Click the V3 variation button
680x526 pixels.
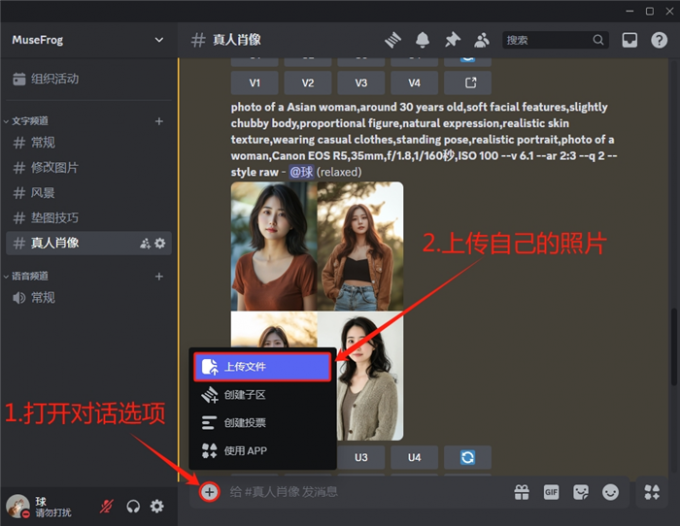[x=361, y=83]
